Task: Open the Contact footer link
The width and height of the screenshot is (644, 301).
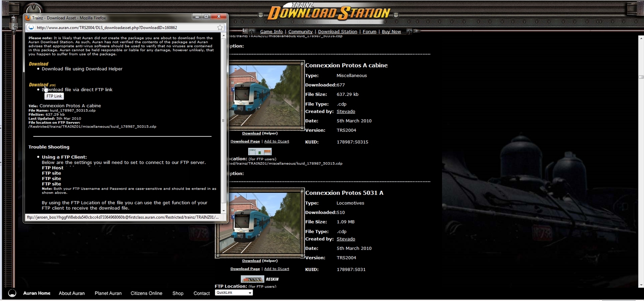Action: coord(202,293)
